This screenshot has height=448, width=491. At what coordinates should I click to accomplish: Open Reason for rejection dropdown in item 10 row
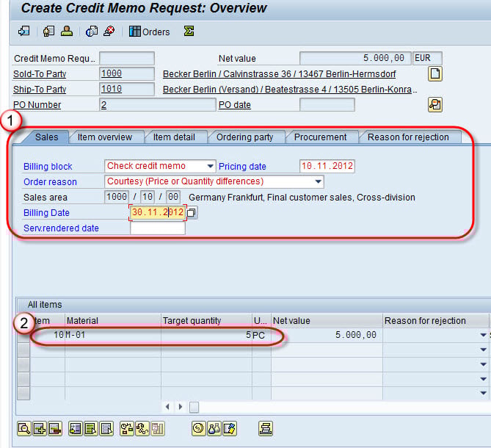point(483,335)
